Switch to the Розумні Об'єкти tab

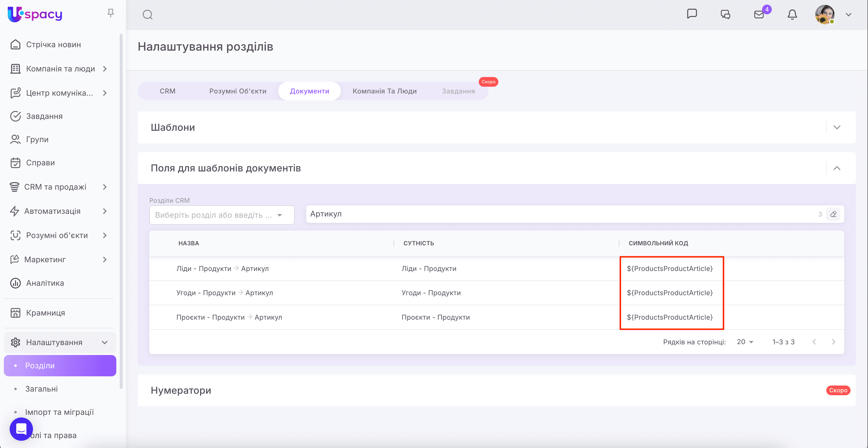pyautogui.click(x=237, y=91)
